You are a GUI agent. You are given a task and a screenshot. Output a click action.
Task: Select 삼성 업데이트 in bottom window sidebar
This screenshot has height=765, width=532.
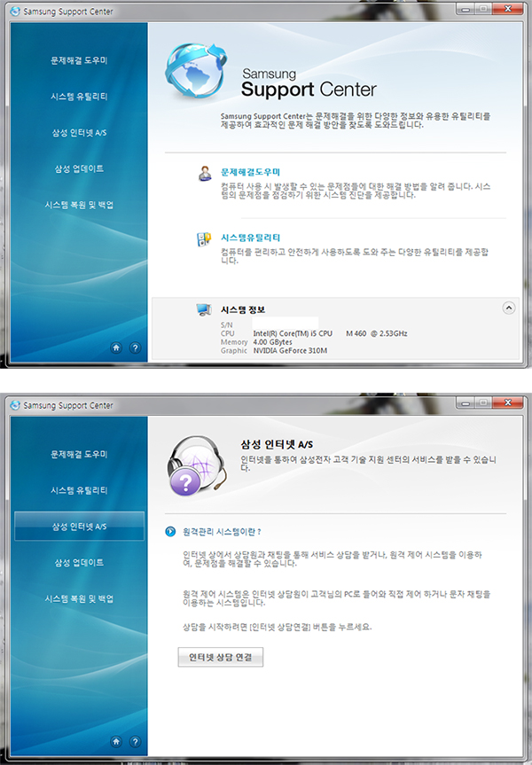coord(79,563)
